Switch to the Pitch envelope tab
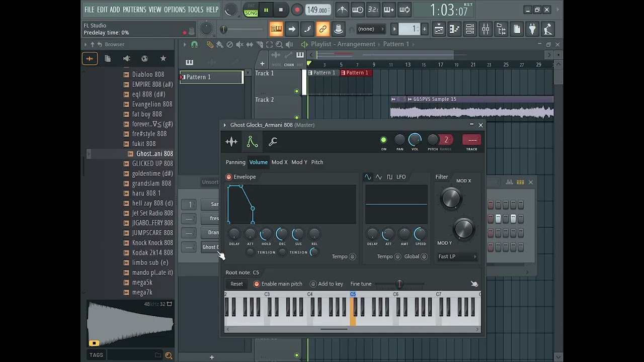This screenshot has height=362, width=644. pyautogui.click(x=317, y=162)
